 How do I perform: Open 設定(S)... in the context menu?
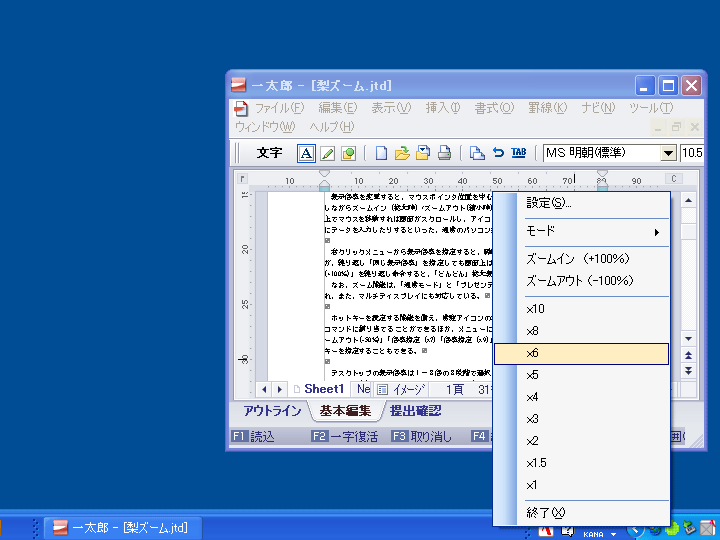click(x=581, y=203)
